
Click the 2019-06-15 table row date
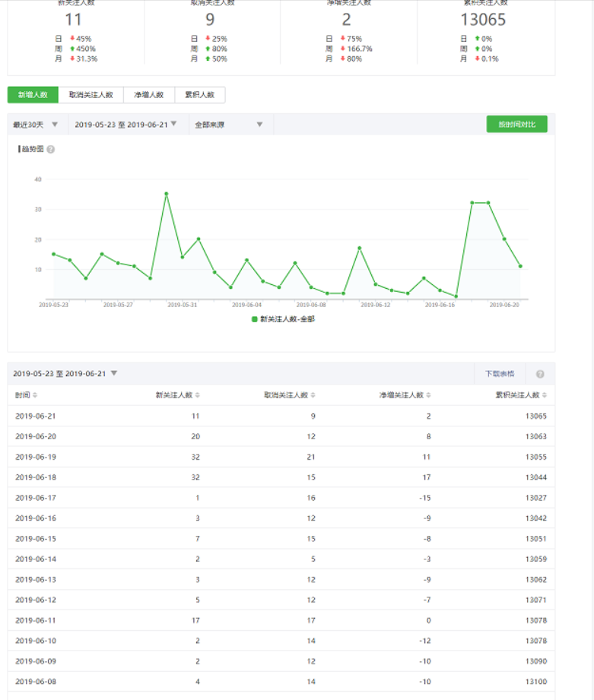coord(36,539)
